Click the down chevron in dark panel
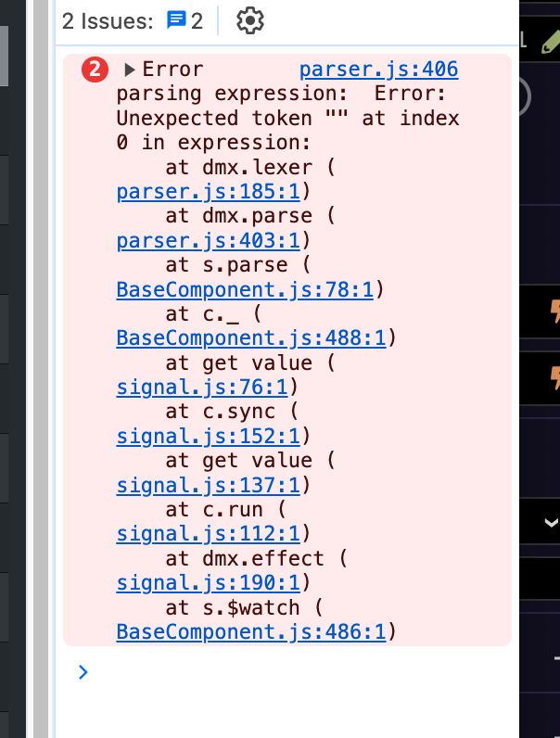The width and height of the screenshot is (560, 738). click(551, 523)
